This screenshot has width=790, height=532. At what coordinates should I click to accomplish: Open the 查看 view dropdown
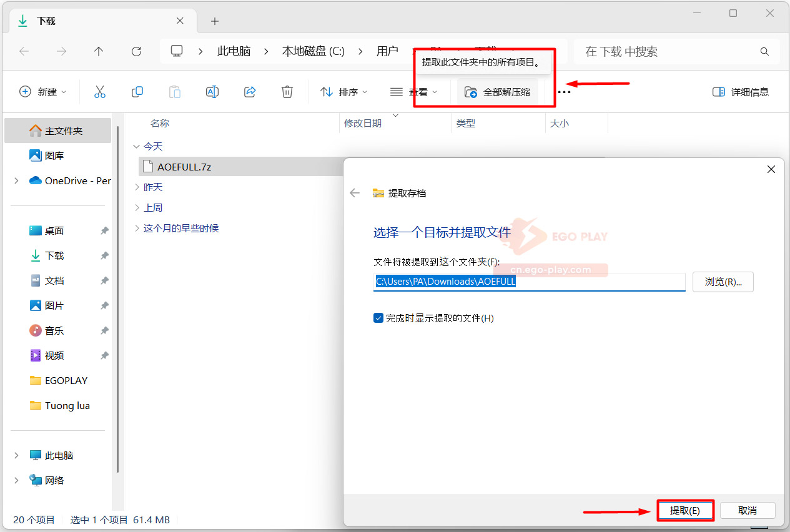[413, 92]
